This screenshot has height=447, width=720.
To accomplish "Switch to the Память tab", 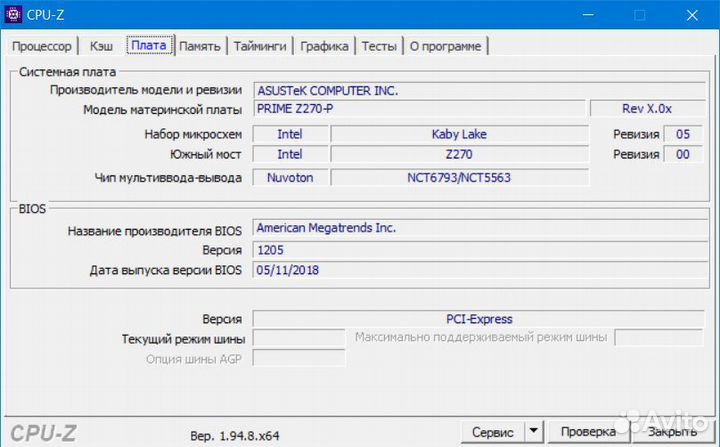I will click(x=200, y=46).
